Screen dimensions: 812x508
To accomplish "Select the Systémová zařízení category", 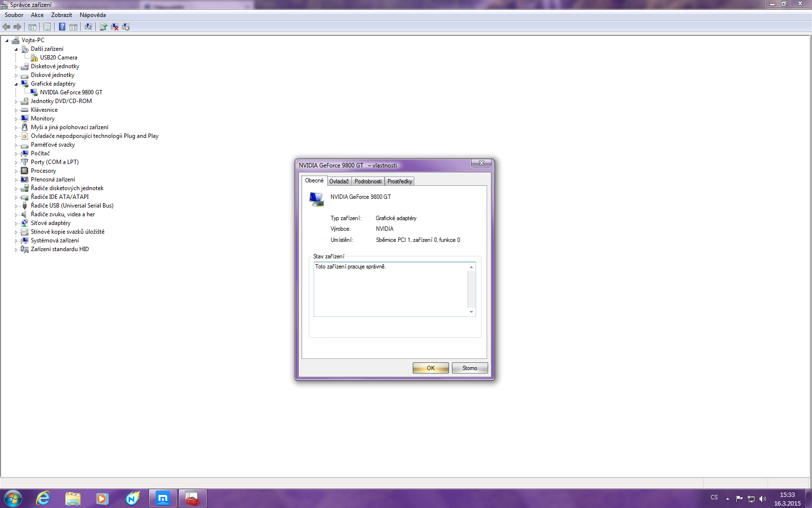I will [55, 240].
